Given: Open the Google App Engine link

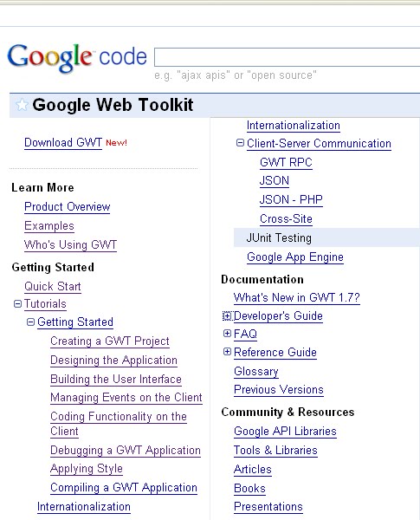Looking at the screenshot, I should (x=295, y=257).
